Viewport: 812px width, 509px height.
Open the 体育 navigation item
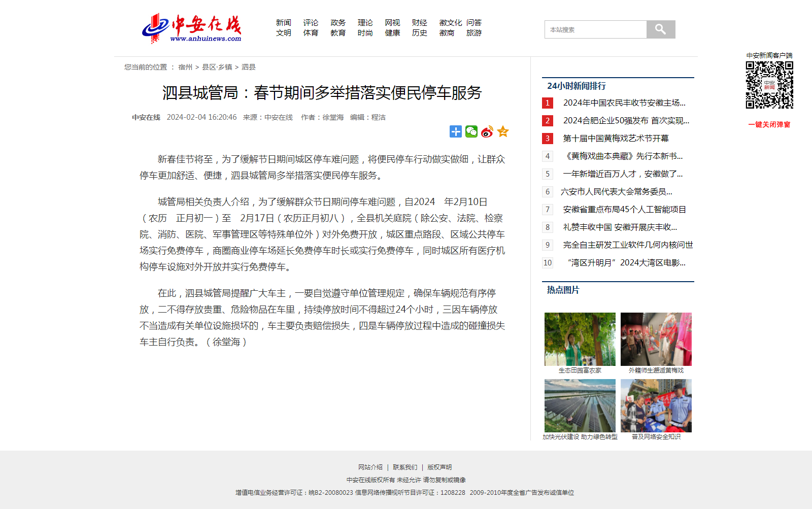311,33
